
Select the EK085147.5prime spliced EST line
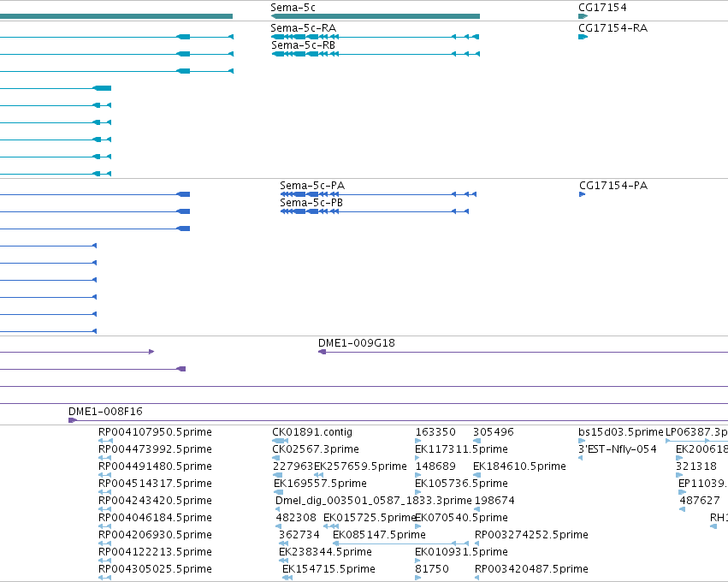click(x=401, y=543)
